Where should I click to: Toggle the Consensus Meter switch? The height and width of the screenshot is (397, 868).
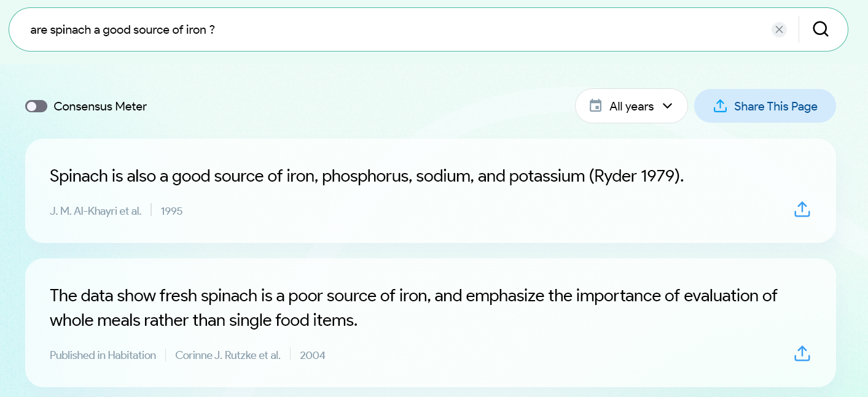[36, 106]
